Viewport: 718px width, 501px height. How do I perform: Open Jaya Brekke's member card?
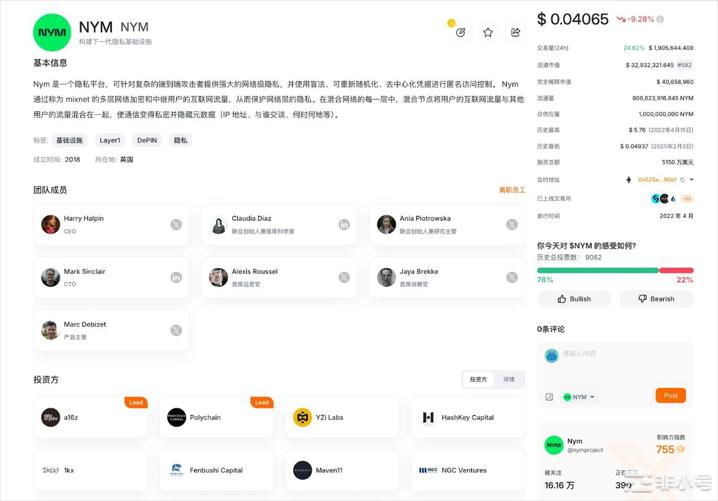(x=447, y=278)
